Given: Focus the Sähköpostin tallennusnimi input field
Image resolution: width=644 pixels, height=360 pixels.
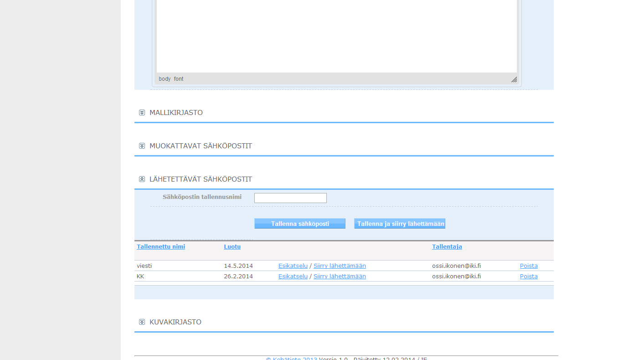Looking at the screenshot, I should [290, 198].
